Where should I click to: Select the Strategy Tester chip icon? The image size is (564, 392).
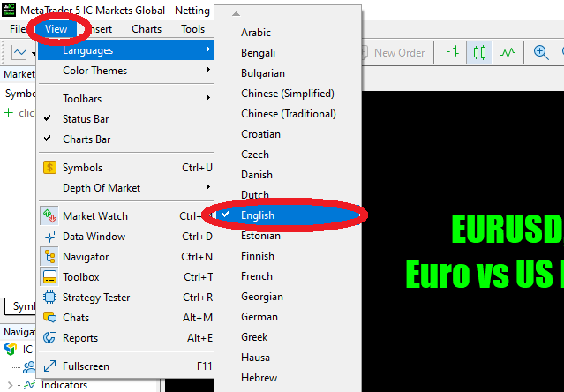pyautogui.click(x=49, y=298)
